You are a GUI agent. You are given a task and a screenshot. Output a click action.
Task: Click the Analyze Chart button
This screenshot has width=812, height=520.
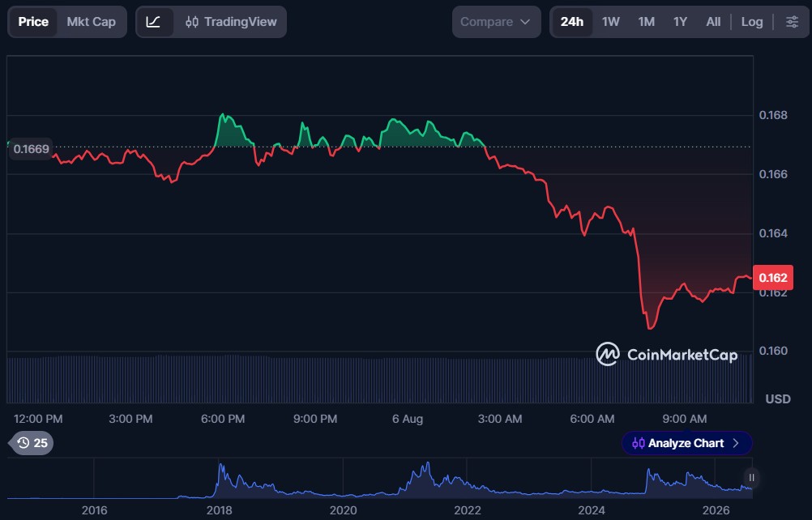(686, 443)
